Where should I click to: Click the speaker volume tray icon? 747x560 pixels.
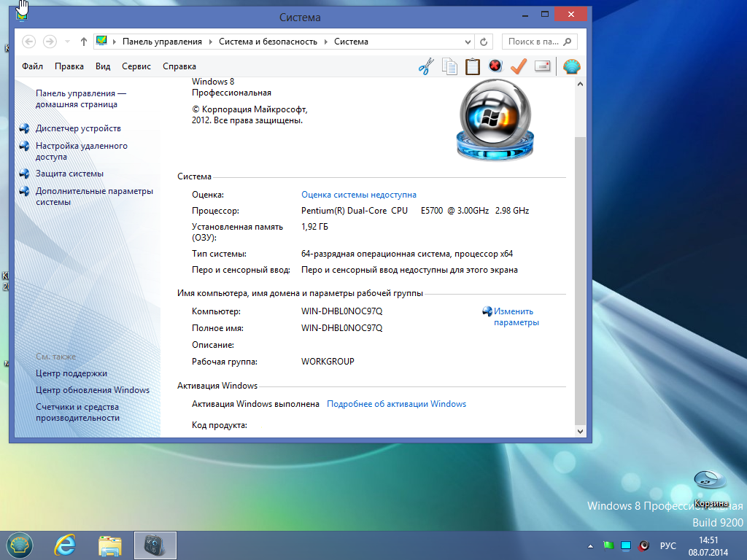click(643, 545)
